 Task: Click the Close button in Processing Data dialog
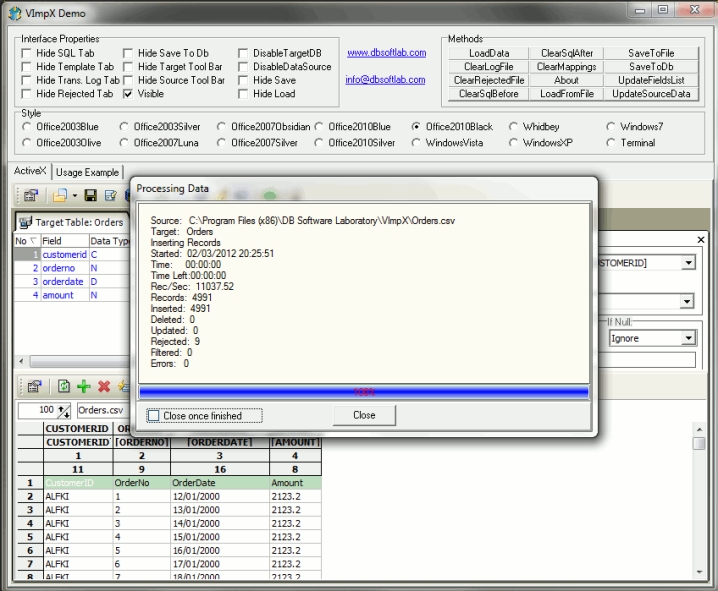(364, 415)
